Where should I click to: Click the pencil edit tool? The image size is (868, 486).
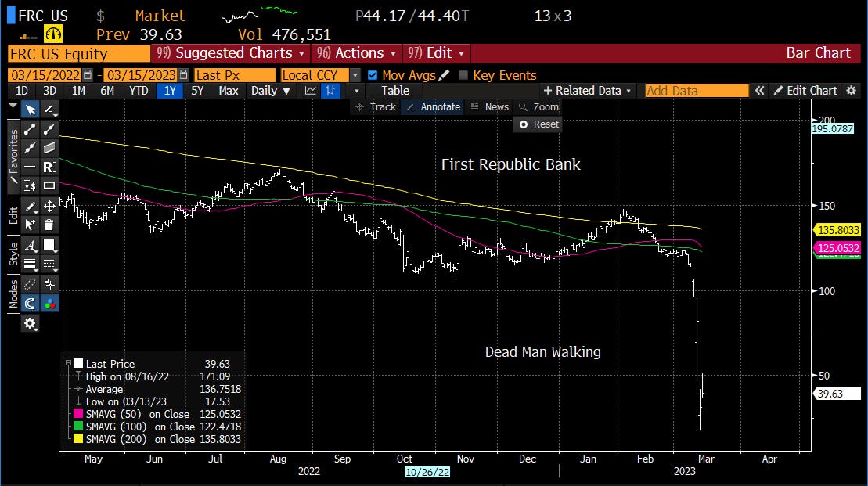click(31, 207)
